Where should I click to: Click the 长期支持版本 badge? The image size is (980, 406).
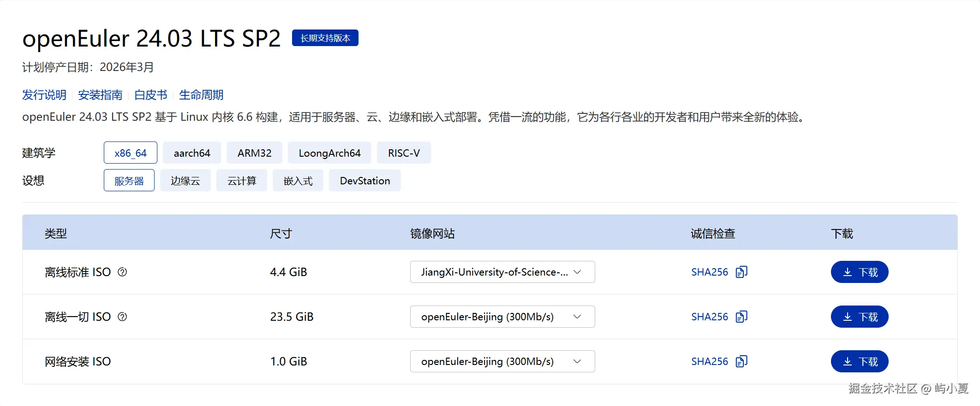point(325,38)
